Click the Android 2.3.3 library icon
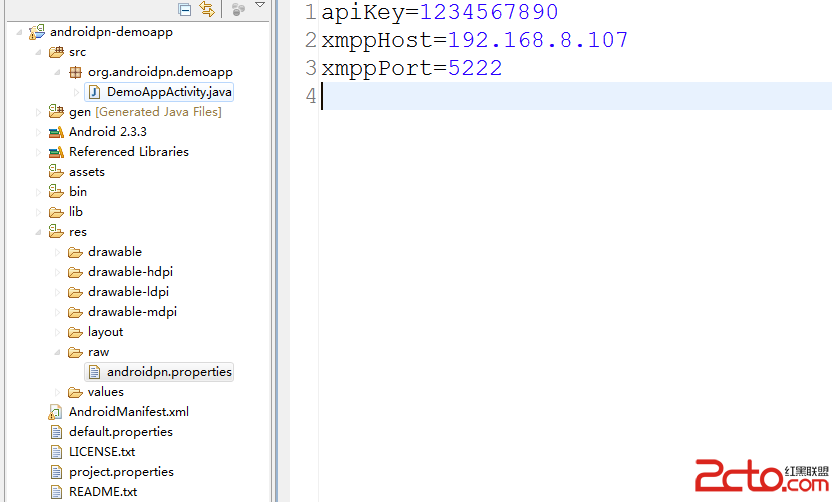The width and height of the screenshot is (832, 502). [56, 132]
